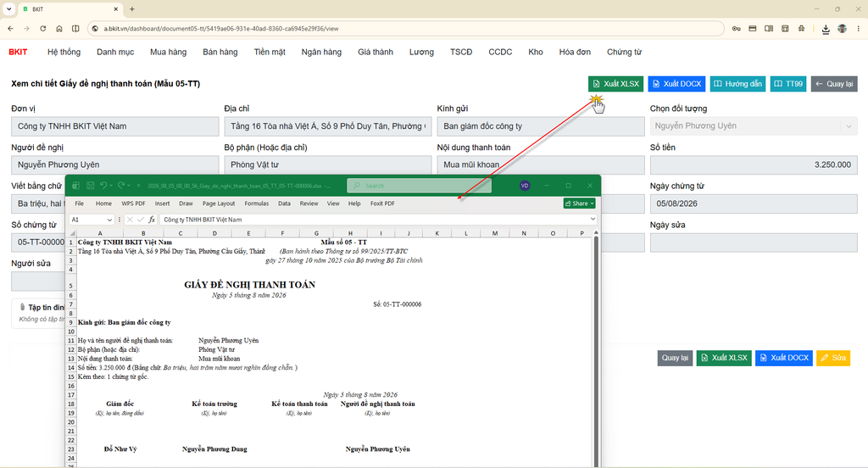Click the Excel Save icon in title bar
The height and width of the screenshot is (468, 868).
point(90,186)
